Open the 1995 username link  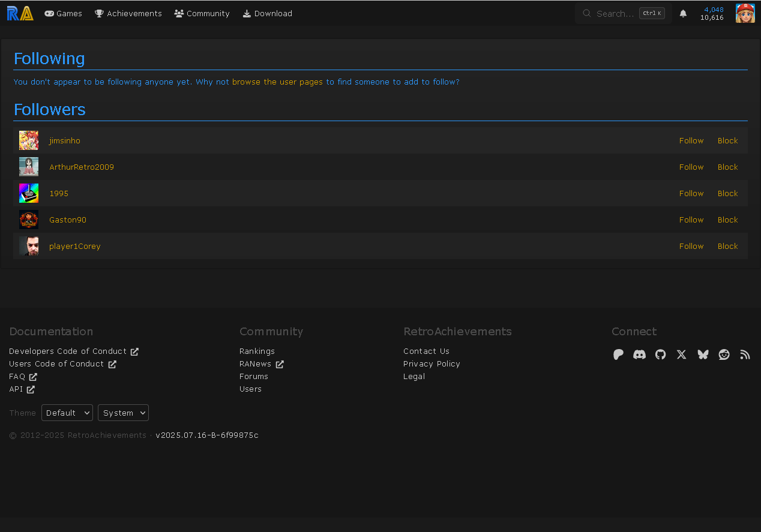[59, 193]
